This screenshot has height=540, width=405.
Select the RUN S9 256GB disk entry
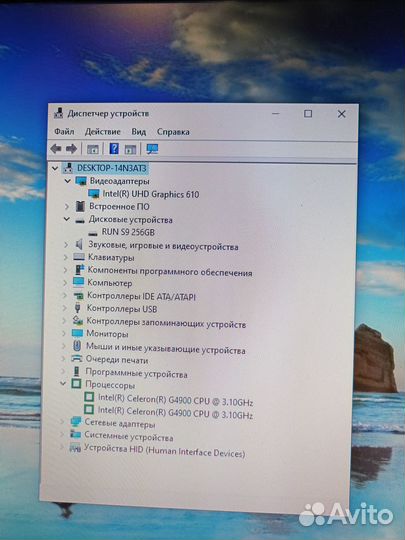point(128,232)
